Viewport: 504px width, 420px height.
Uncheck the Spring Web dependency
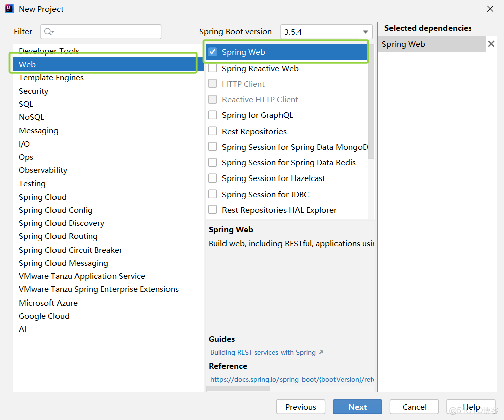tap(213, 52)
